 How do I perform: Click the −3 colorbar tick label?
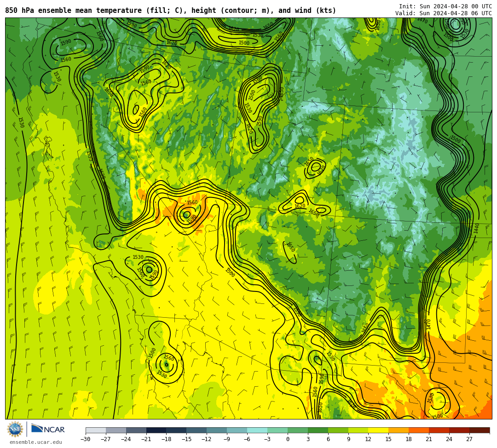tap(267, 439)
